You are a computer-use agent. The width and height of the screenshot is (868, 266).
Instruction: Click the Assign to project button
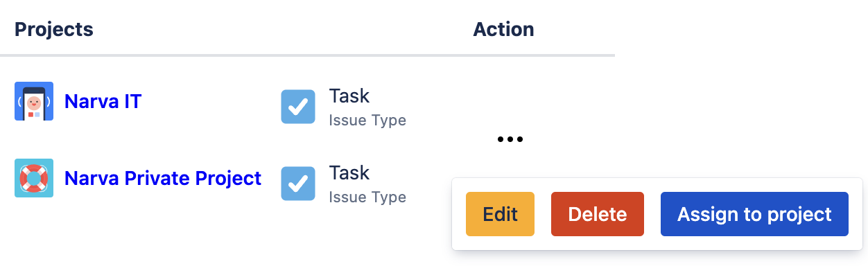(x=754, y=214)
